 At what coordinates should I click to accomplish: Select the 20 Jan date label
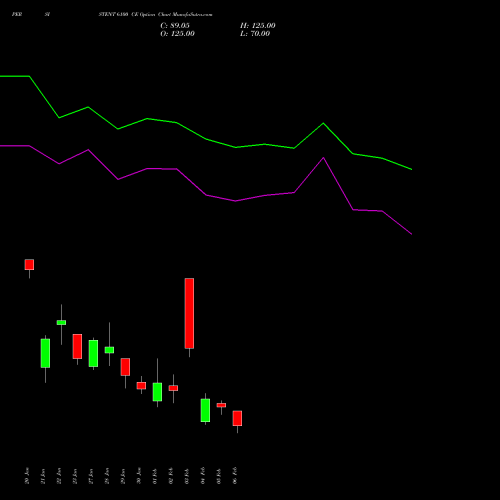[x=27, y=476]
